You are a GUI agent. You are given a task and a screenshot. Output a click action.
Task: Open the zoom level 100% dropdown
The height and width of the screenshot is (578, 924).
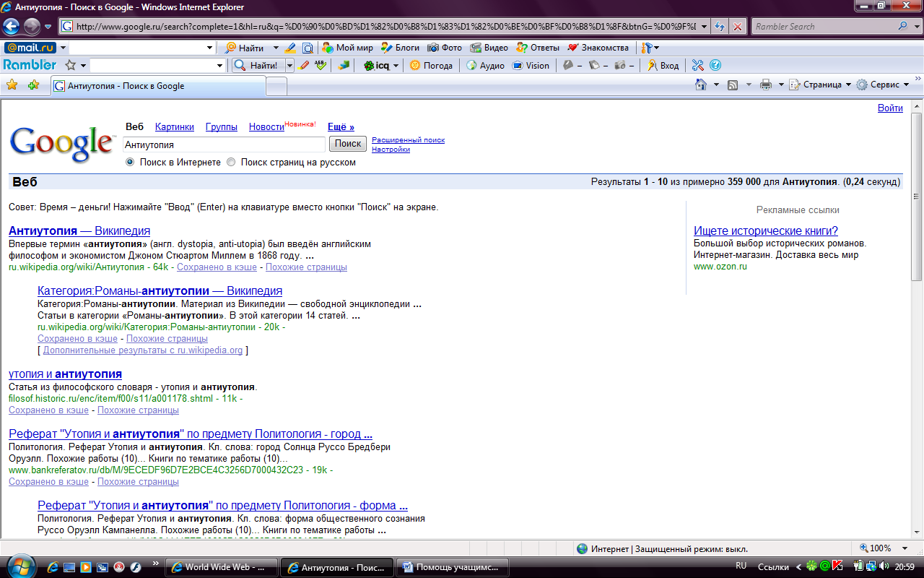point(906,548)
